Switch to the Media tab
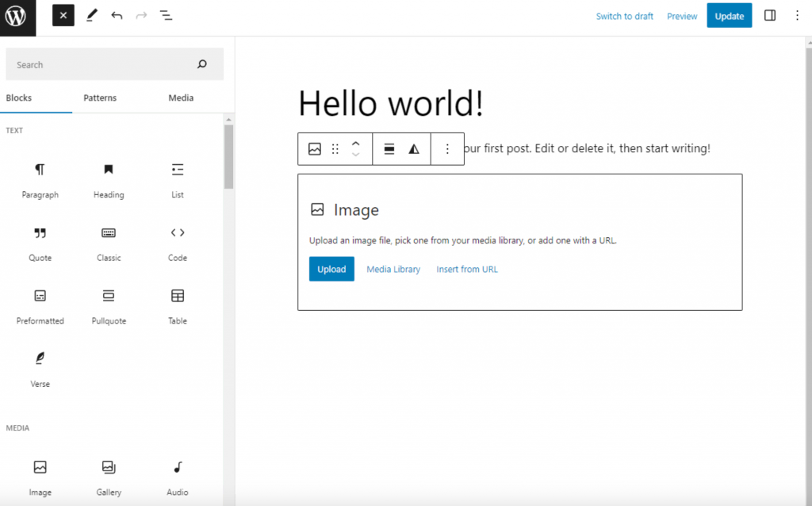This screenshot has width=812, height=506. 181,98
